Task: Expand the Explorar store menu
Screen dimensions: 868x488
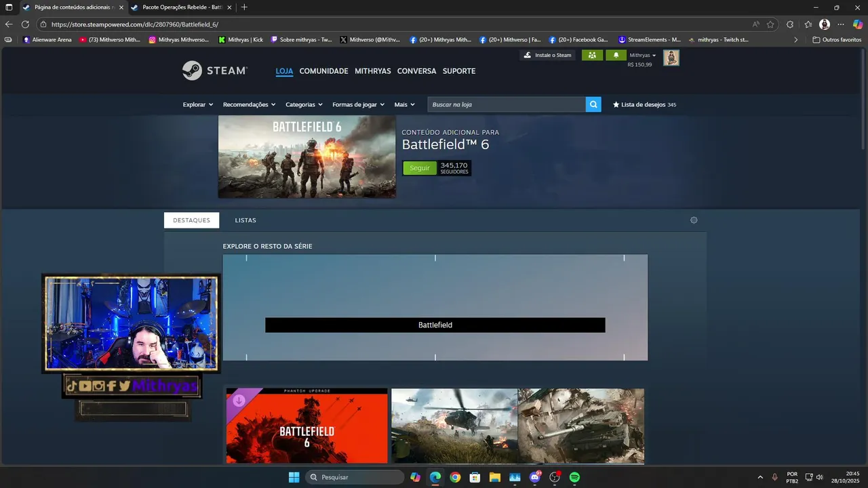Action: (x=198, y=104)
